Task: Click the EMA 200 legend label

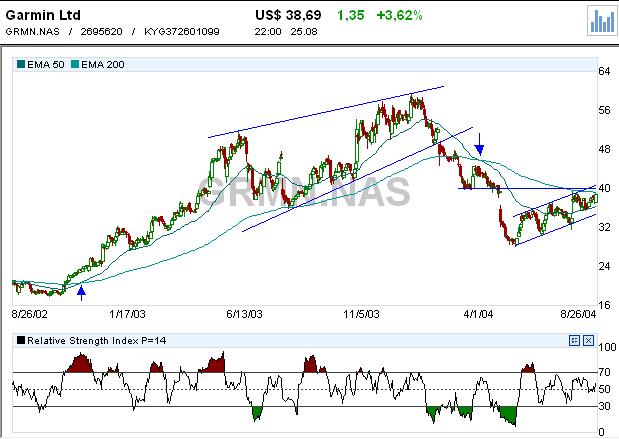Action: [103, 64]
